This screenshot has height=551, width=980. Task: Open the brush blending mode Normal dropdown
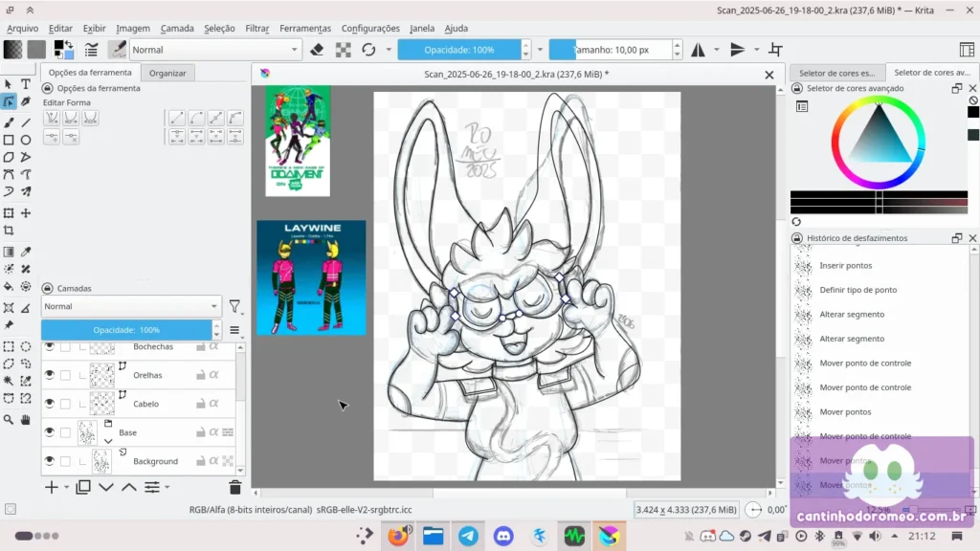tap(215, 50)
